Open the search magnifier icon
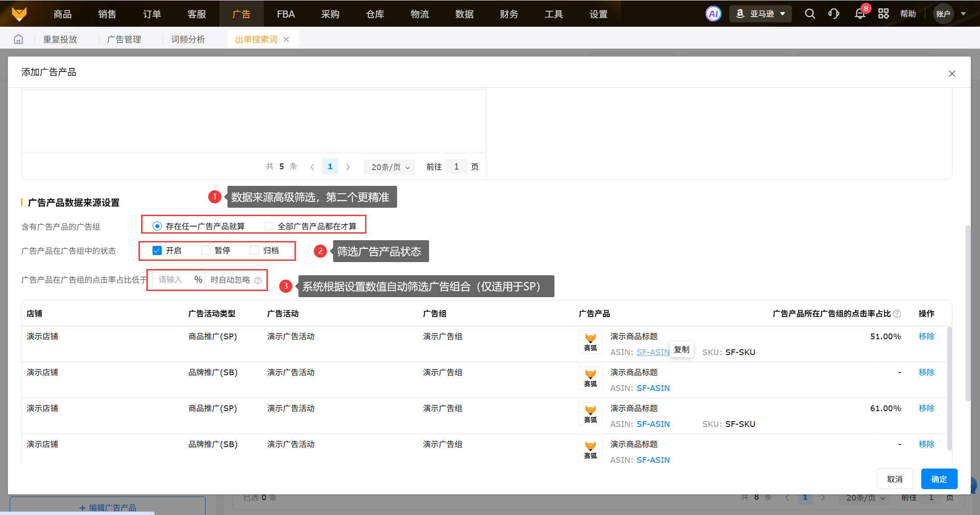 pyautogui.click(x=810, y=14)
